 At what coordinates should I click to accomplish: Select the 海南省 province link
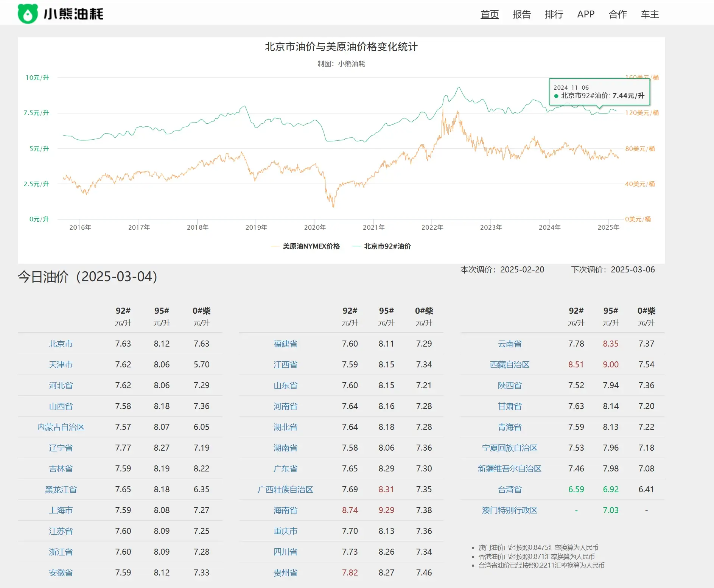coord(285,510)
